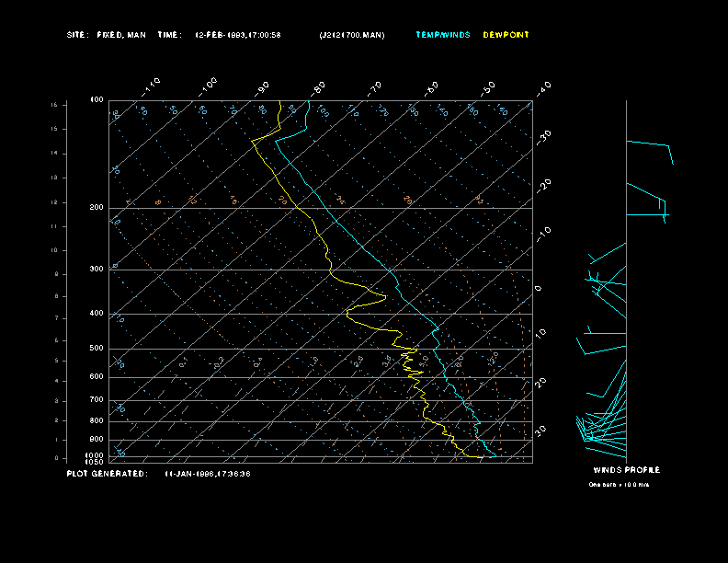The height and width of the screenshot is (563, 728).
Task: Click the '-60' isotherm label
Action: tap(431, 88)
